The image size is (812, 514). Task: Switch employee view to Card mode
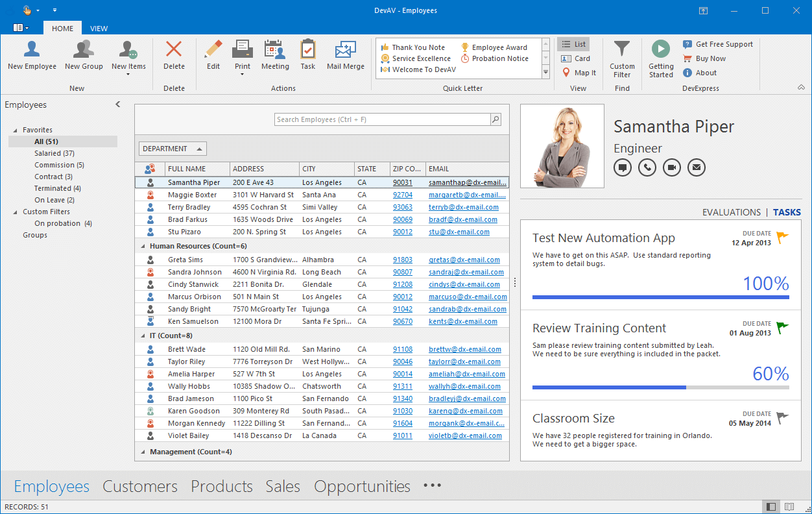pos(573,58)
